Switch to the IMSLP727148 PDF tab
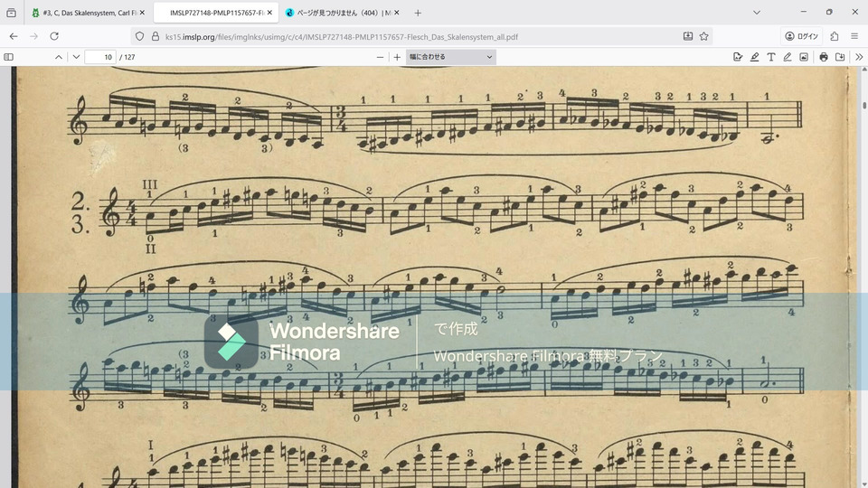Image resolution: width=868 pixels, height=488 pixels. (216, 13)
